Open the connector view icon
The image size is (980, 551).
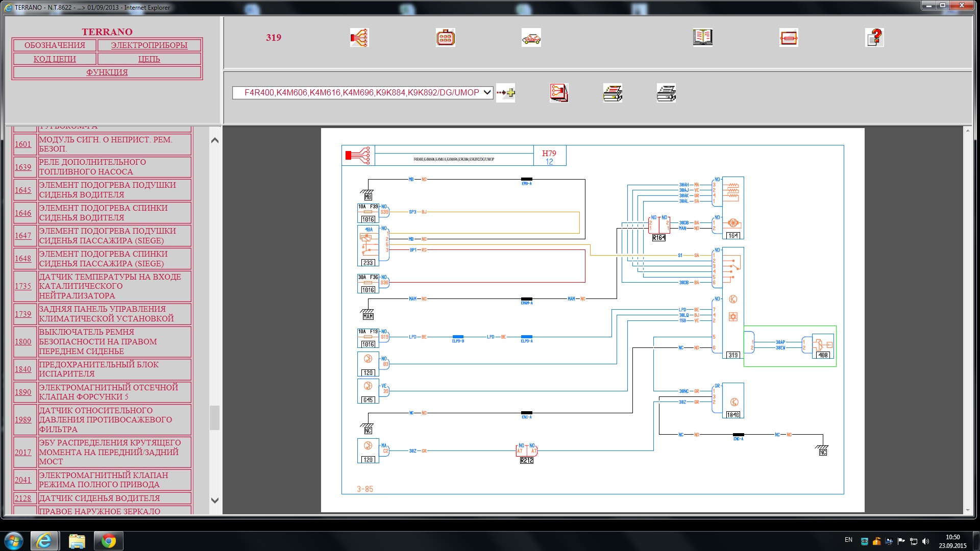(445, 37)
